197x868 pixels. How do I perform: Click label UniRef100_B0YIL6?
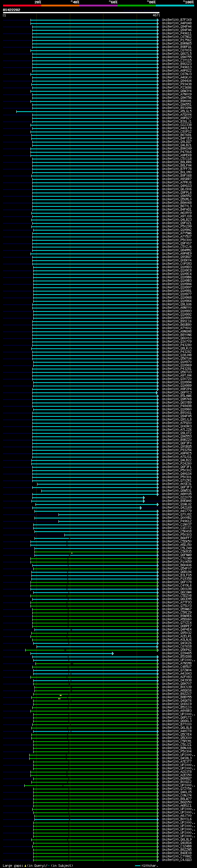point(177,819)
